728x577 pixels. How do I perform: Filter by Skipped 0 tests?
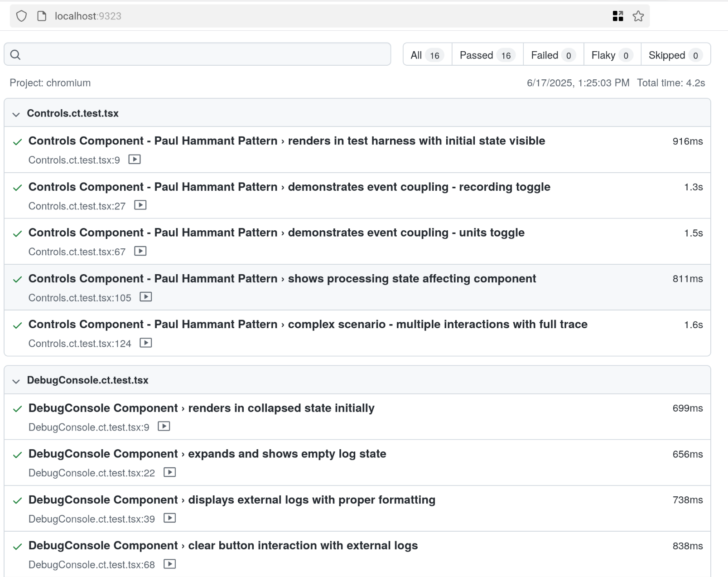pyautogui.click(x=675, y=55)
